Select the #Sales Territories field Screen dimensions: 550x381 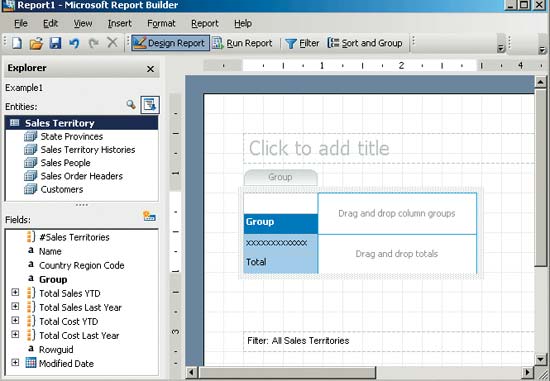coord(74,238)
